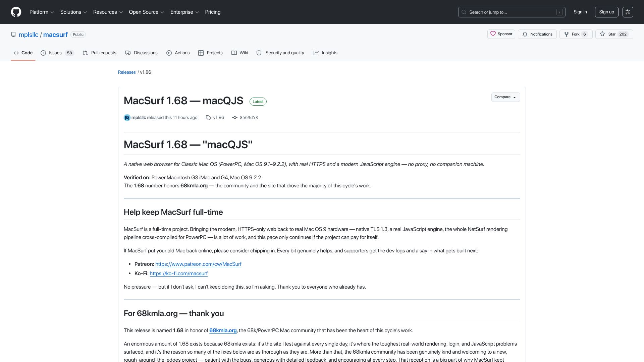The image size is (644, 362).
Task: Select the Code tab
Action: coord(23,53)
